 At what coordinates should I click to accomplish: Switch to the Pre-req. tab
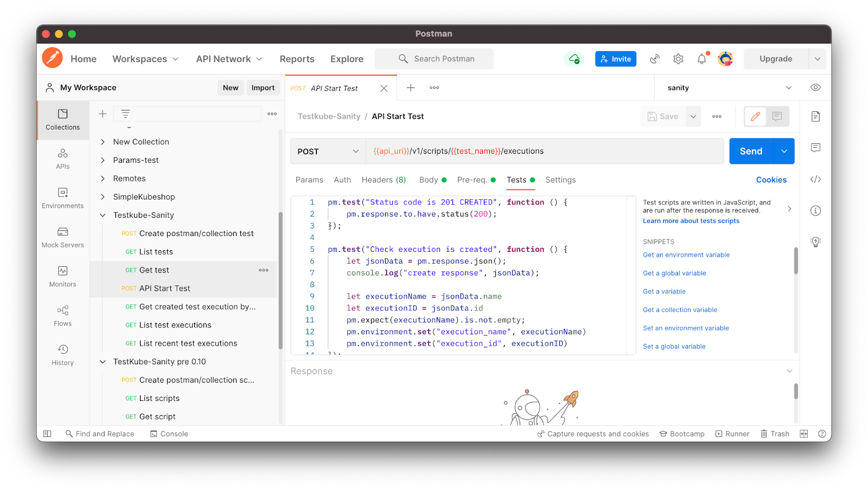click(476, 180)
